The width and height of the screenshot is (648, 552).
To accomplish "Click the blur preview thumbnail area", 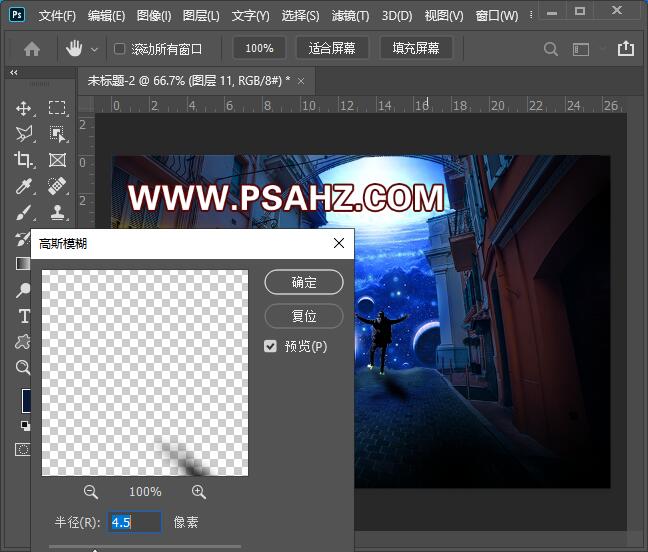I will point(145,373).
